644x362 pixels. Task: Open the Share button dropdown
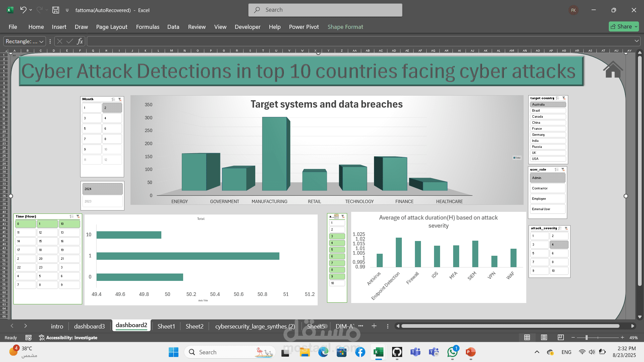636,26
